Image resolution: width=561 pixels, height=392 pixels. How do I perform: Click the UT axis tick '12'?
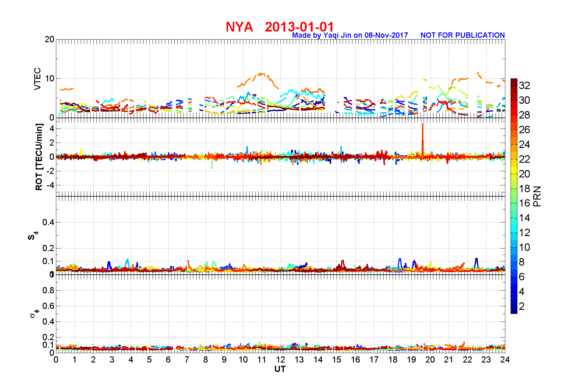[x=280, y=360]
